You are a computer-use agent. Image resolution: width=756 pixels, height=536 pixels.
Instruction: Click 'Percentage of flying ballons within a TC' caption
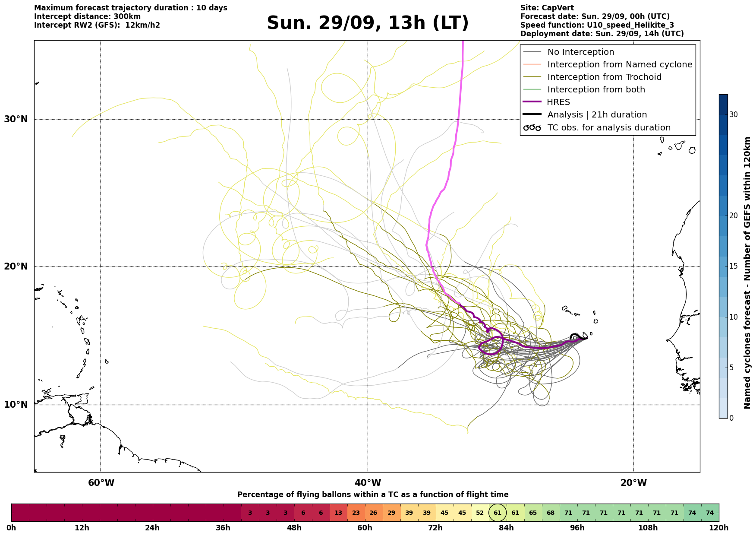pos(373,495)
